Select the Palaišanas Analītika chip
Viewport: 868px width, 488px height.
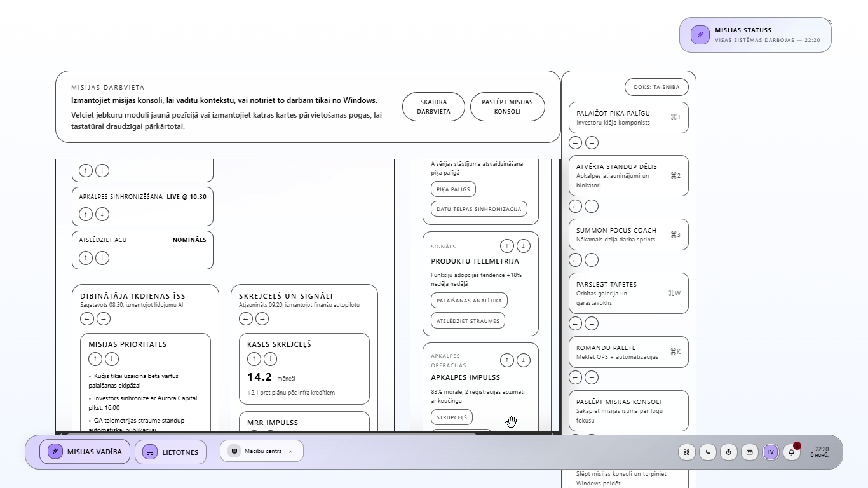[x=469, y=301]
